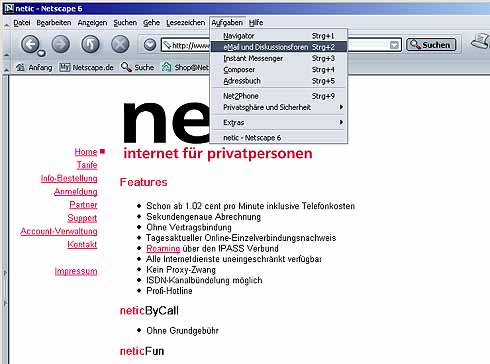The image size is (490, 364).
Task: Follow the Home link in sidebar
Action: 86,152
